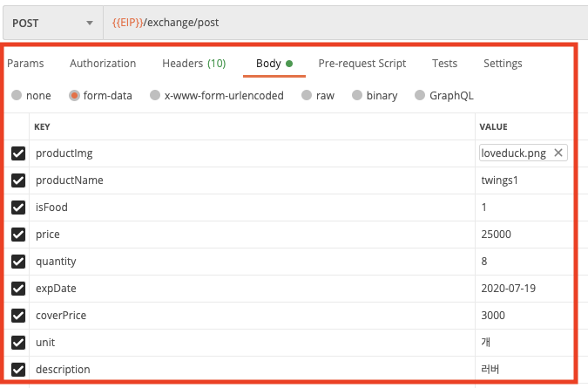Click the description key cell
Viewport: 588px width, 388px height.
click(x=252, y=370)
